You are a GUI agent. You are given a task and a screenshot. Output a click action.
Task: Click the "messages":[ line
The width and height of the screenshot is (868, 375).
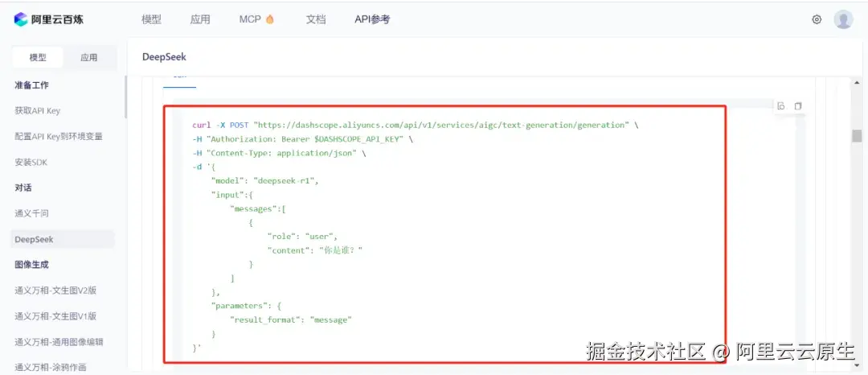257,209
